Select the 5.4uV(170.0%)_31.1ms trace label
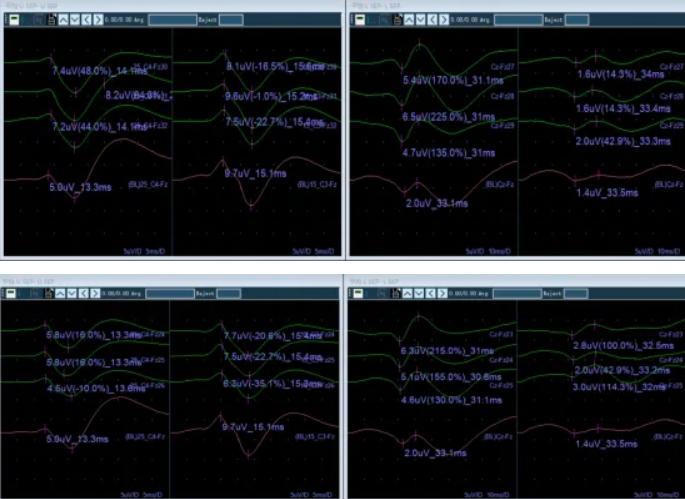The height and width of the screenshot is (499, 685). 453,80
